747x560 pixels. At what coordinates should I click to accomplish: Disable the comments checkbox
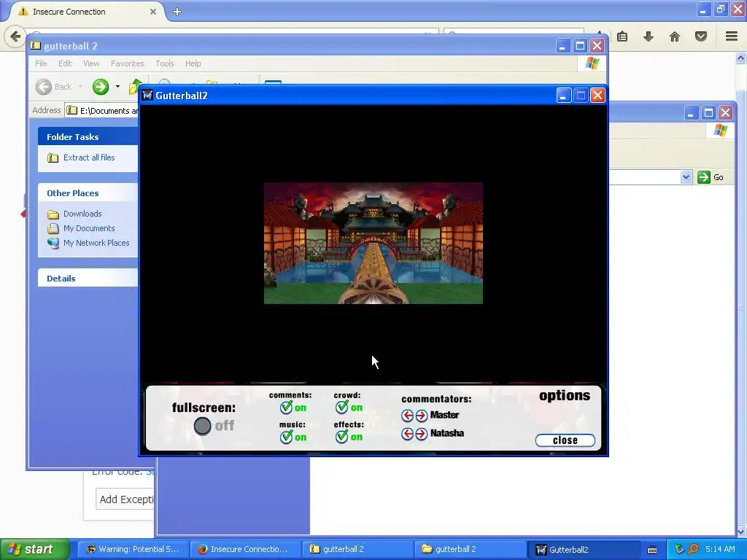(x=286, y=408)
